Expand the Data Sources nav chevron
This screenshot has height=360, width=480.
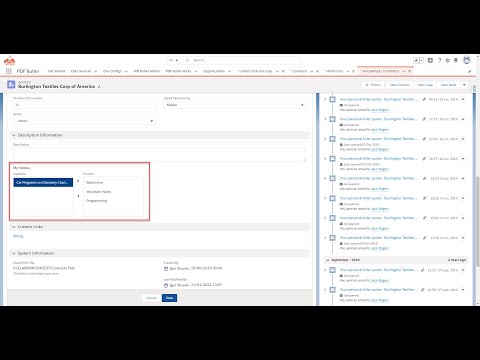(x=96, y=71)
